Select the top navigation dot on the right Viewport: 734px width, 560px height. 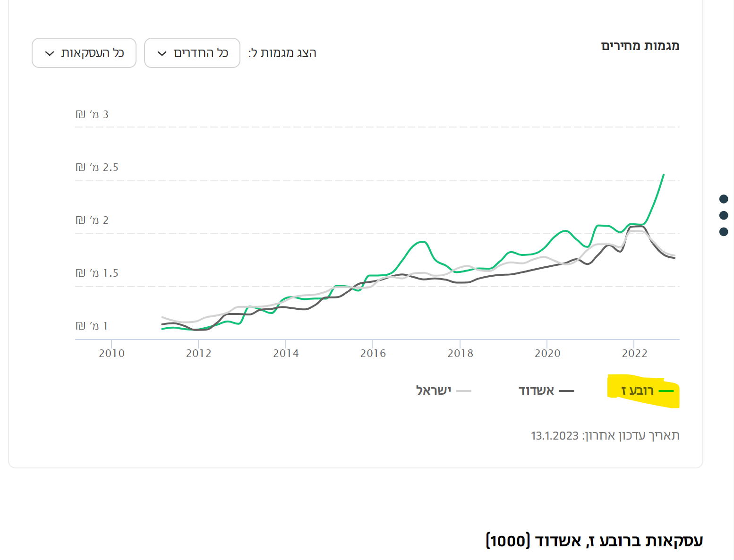724,199
